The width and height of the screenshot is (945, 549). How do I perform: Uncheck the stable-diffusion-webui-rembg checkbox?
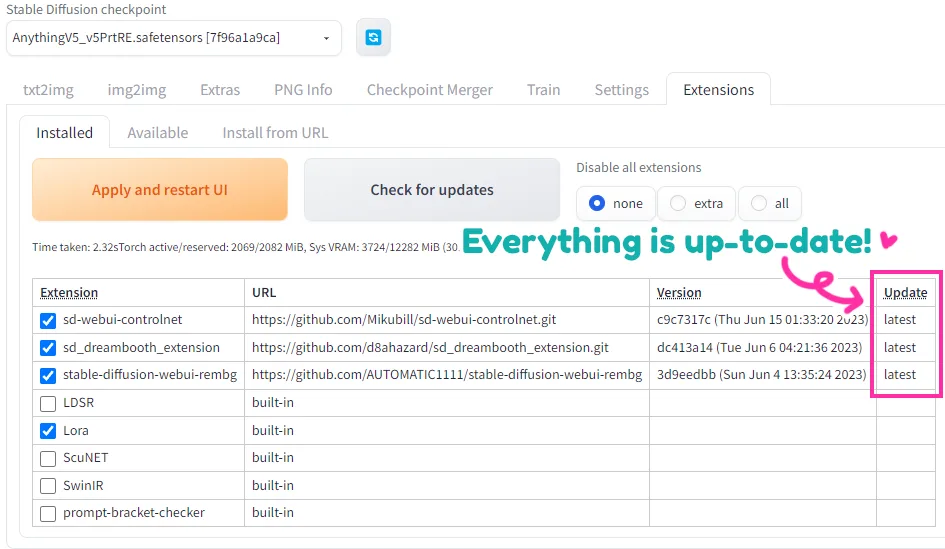click(x=48, y=375)
